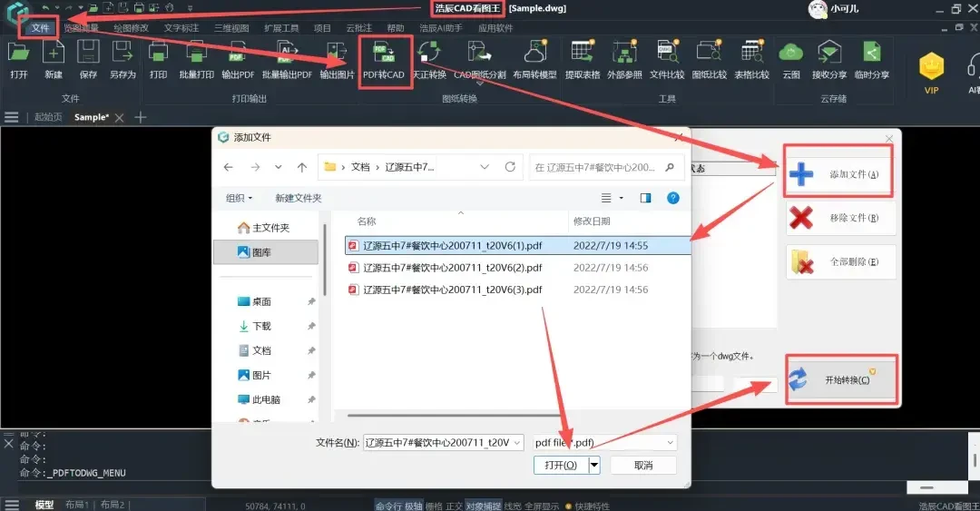Click the folder search input field
The width and height of the screenshot is (980, 511).
click(x=606, y=167)
